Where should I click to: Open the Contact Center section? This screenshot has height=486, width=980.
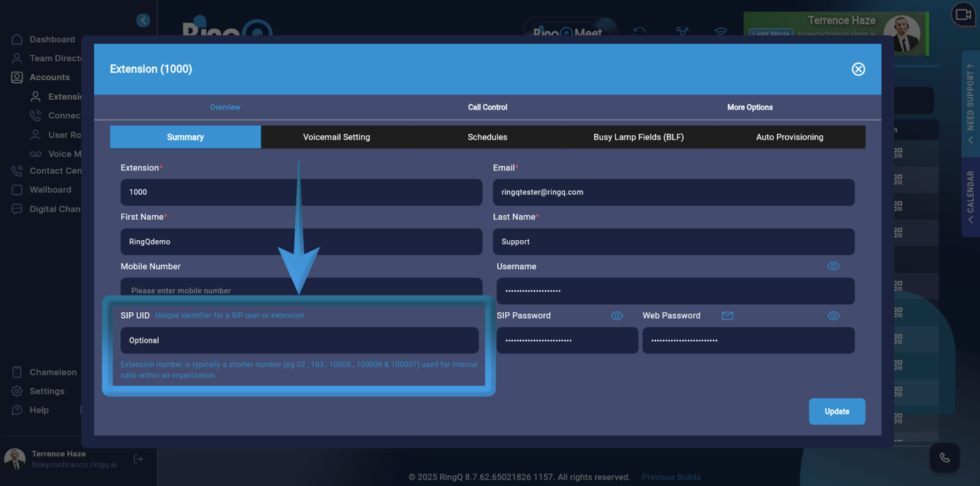tap(51, 170)
